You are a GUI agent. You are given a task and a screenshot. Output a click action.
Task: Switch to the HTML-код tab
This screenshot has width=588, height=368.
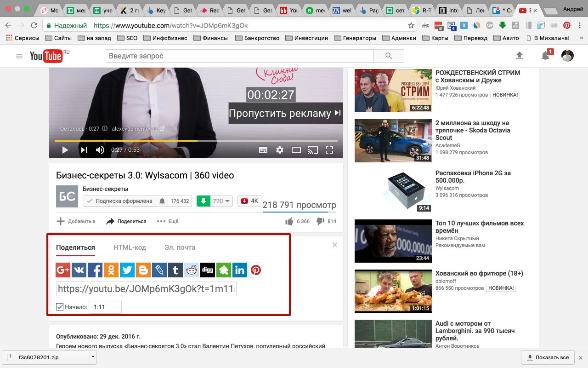pos(130,247)
